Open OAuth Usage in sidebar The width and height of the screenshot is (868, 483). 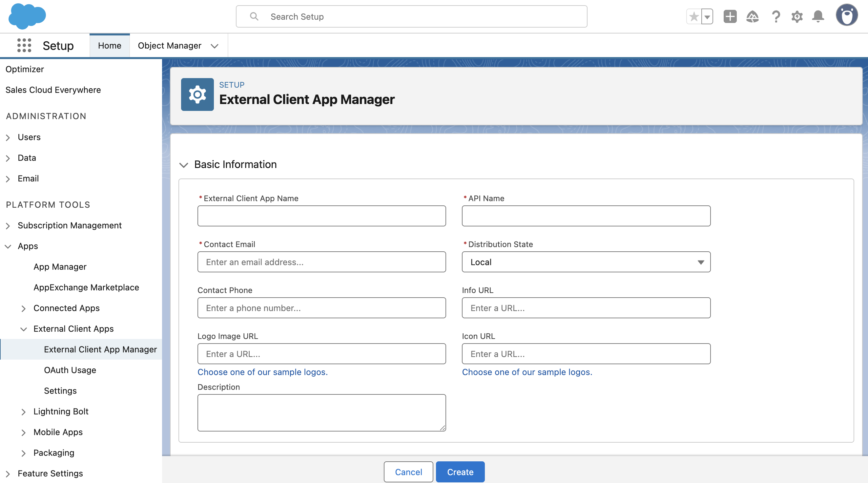pyautogui.click(x=70, y=370)
